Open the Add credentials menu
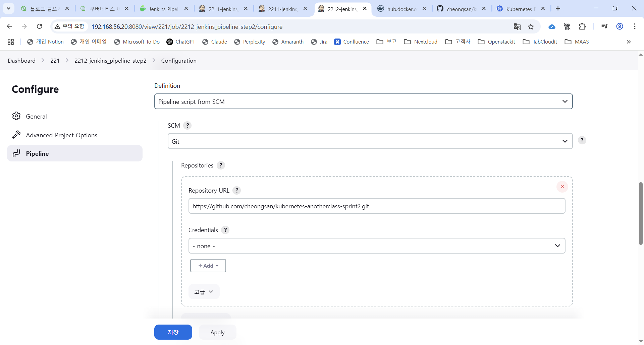Image resolution: width=644 pixels, height=345 pixels. pyautogui.click(x=208, y=266)
